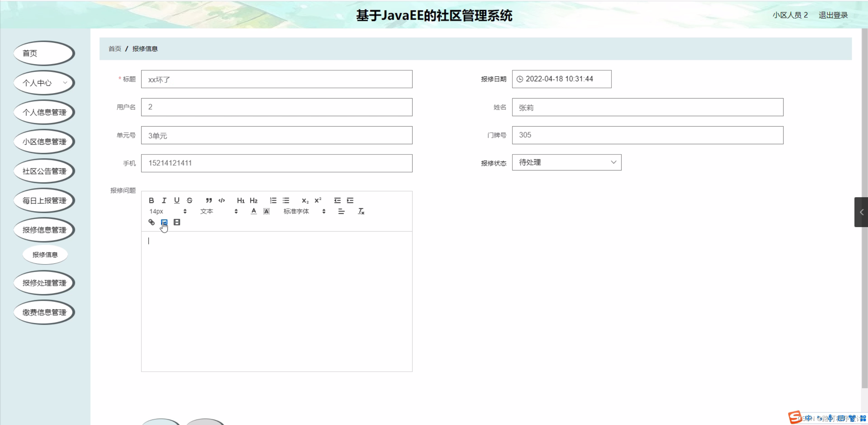Create an ordered list

(x=273, y=200)
